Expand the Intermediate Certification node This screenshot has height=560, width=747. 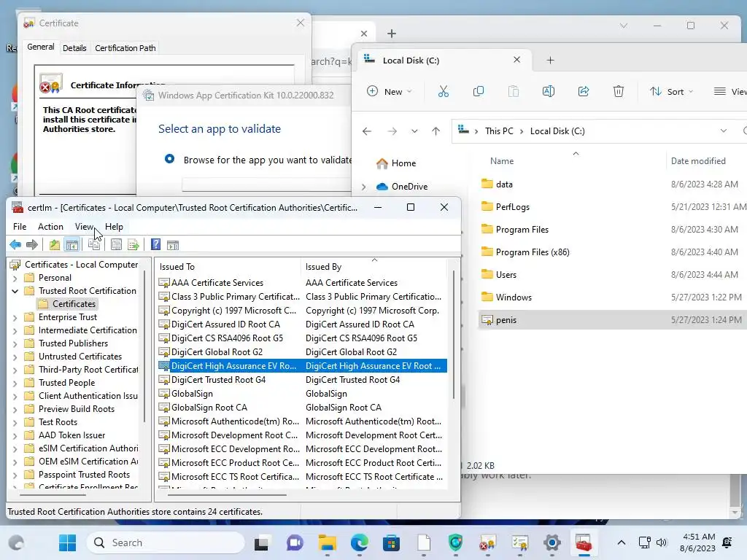pyautogui.click(x=15, y=330)
